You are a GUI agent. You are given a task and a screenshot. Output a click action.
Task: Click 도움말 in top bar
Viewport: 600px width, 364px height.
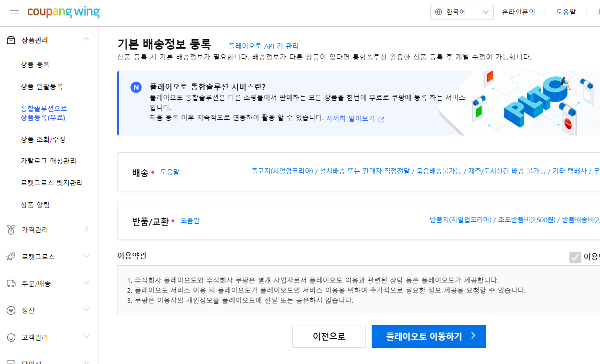click(566, 12)
